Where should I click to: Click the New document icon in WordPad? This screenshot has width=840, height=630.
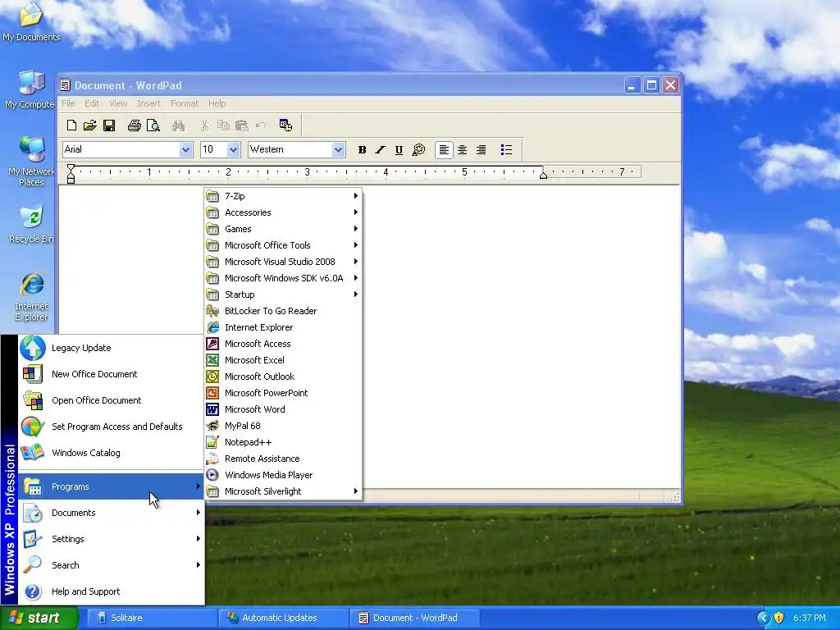[71, 126]
